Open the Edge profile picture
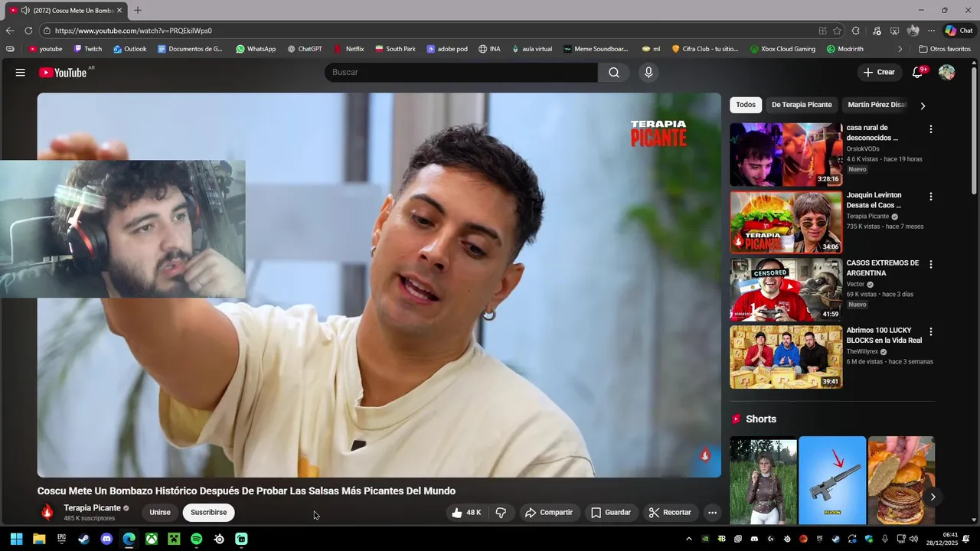Viewport: 980px width, 551px height. (913, 31)
